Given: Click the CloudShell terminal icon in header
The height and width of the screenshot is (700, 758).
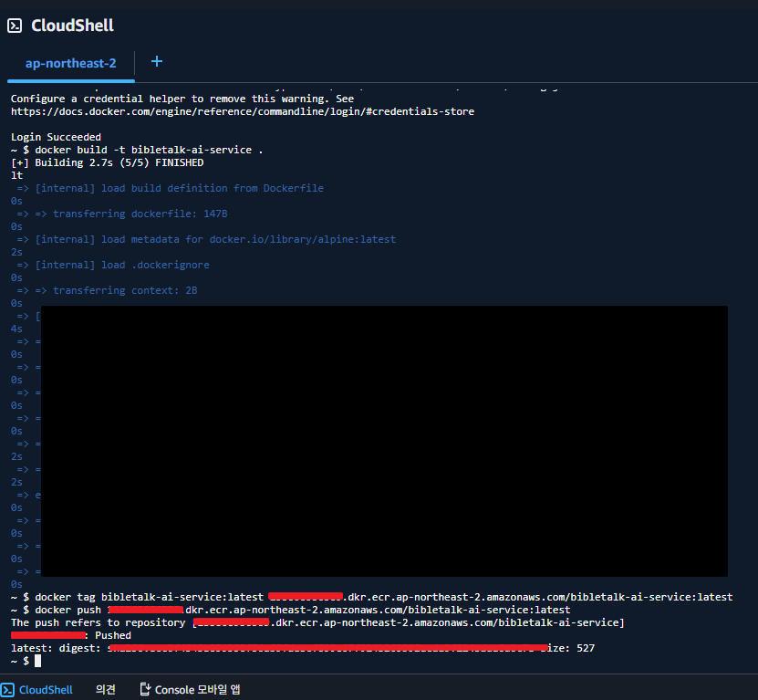Looking at the screenshot, I should pyautogui.click(x=15, y=26).
